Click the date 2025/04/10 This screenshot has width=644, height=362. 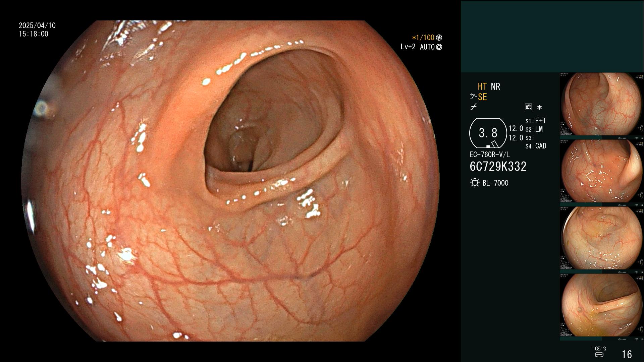point(37,25)
